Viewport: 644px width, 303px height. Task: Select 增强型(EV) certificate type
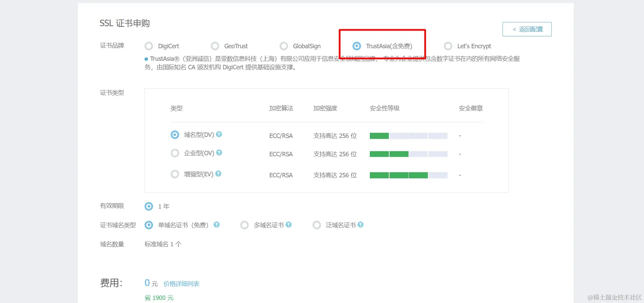(x=175, y=174)
